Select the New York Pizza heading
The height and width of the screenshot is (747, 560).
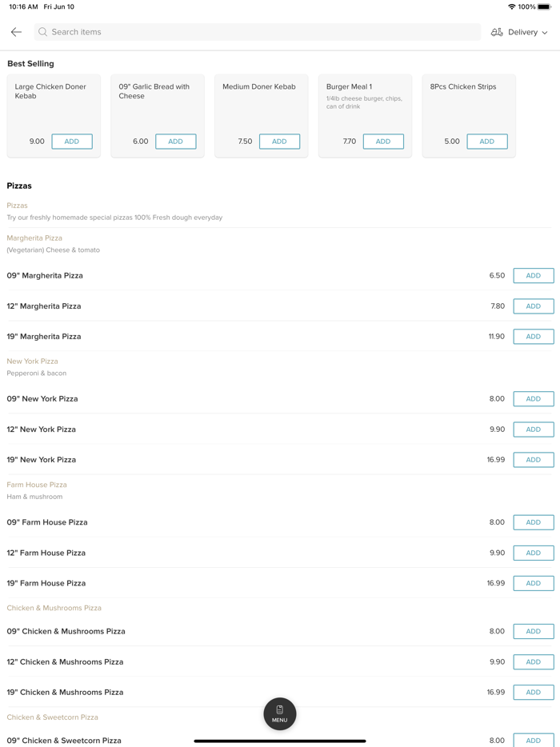(x=33, y=362)
